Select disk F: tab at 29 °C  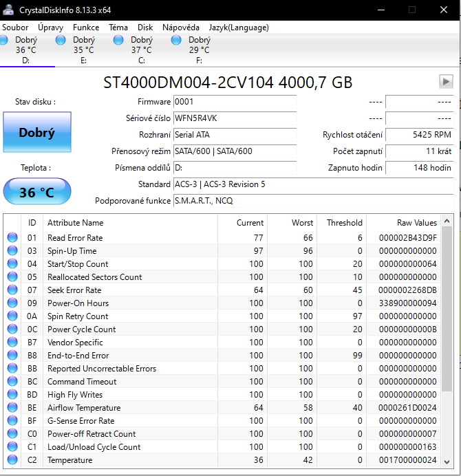(199, 50)
